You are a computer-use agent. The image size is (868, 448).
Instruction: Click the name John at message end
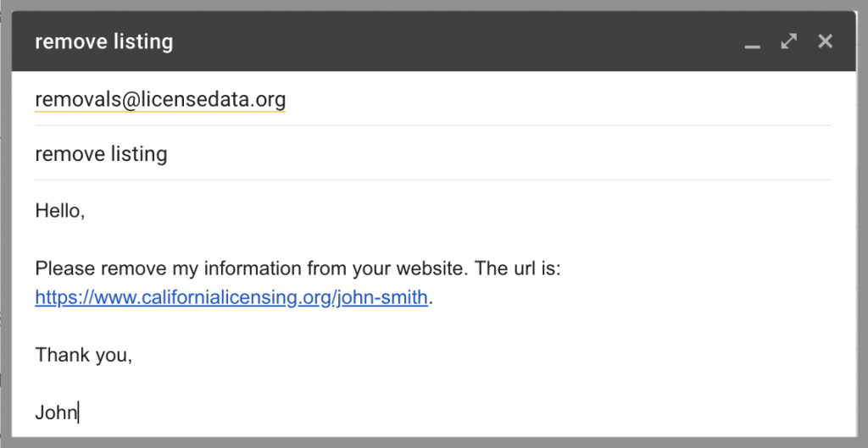56,413
